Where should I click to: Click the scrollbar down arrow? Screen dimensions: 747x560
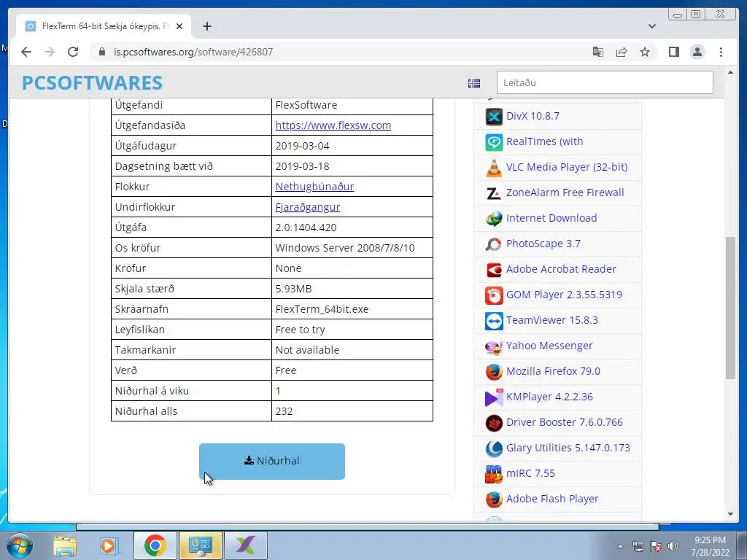tap(730, 514)
